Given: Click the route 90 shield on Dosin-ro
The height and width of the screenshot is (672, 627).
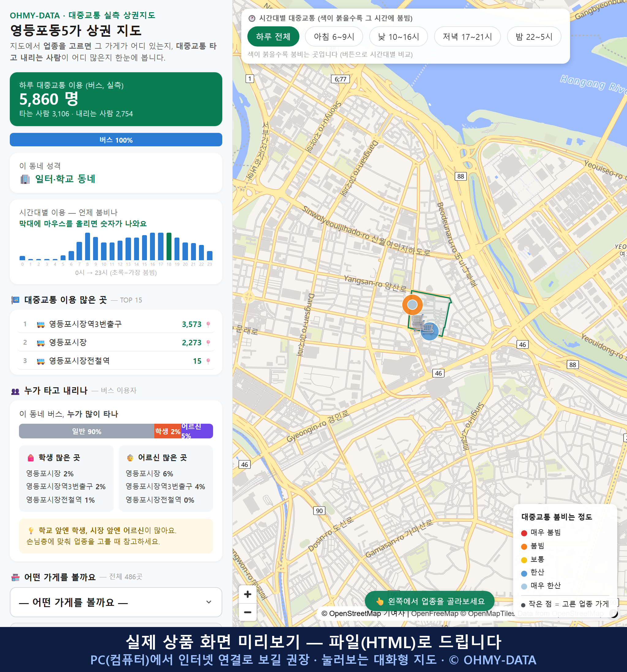Looking at the screenshot, I should tap(319, 510).
